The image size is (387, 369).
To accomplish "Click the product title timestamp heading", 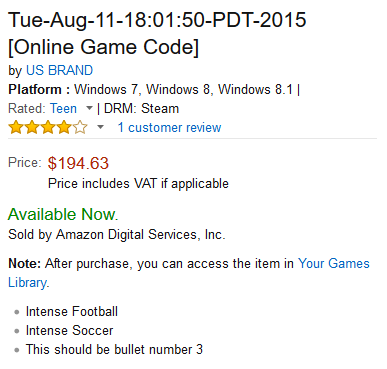I will click(157, 20).
